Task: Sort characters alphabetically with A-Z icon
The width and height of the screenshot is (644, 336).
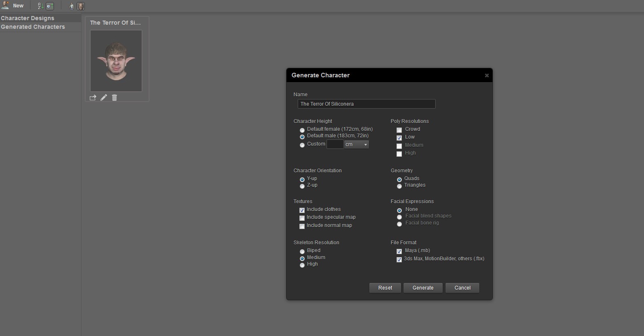Action: point(40,6)
